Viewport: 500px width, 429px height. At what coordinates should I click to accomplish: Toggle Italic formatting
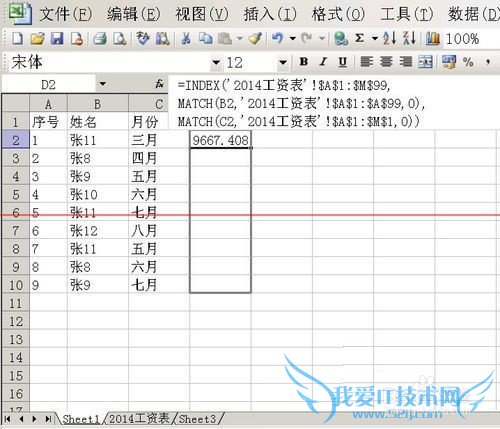323,62
